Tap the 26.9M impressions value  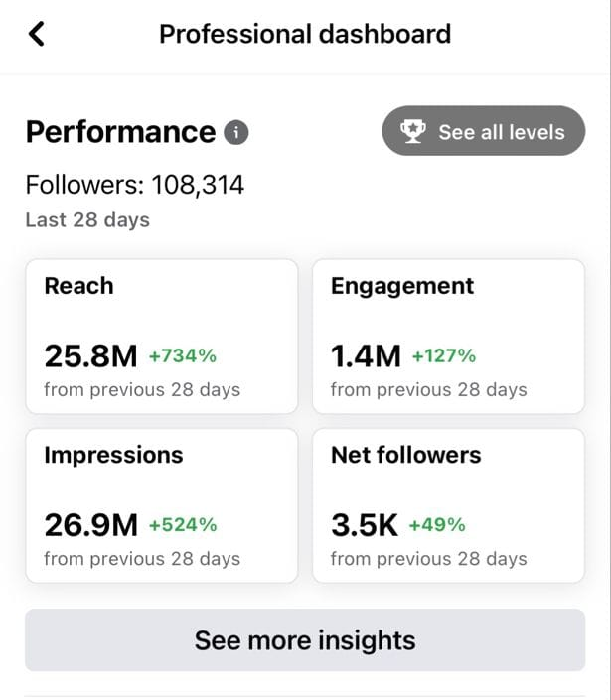coord(89,524)
